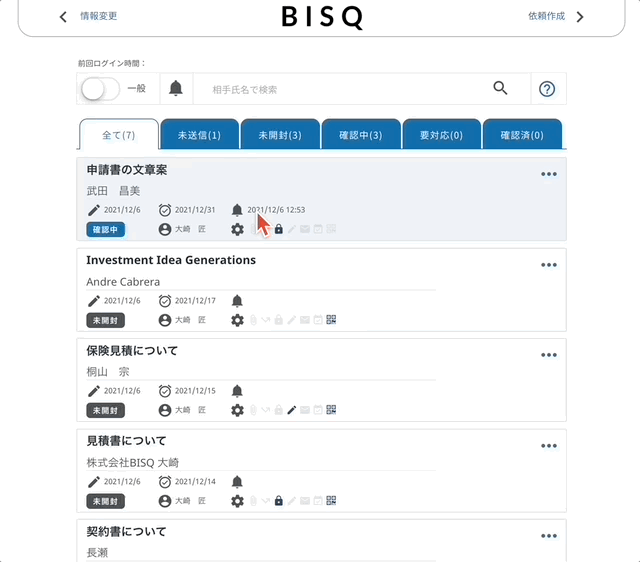This screenshot has width=640, height=562.
Task: Click the lock icon on 見積書について row
Action: click(x=278, y=500)
